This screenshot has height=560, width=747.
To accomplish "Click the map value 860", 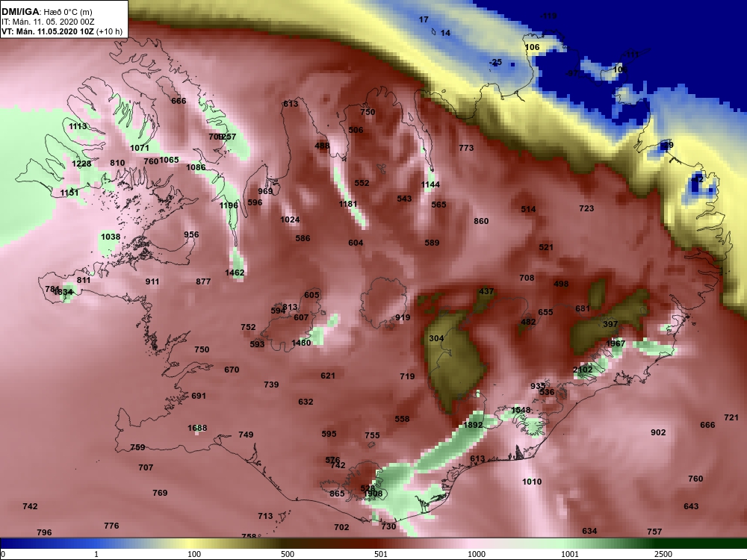I will (x=481, y=222).
